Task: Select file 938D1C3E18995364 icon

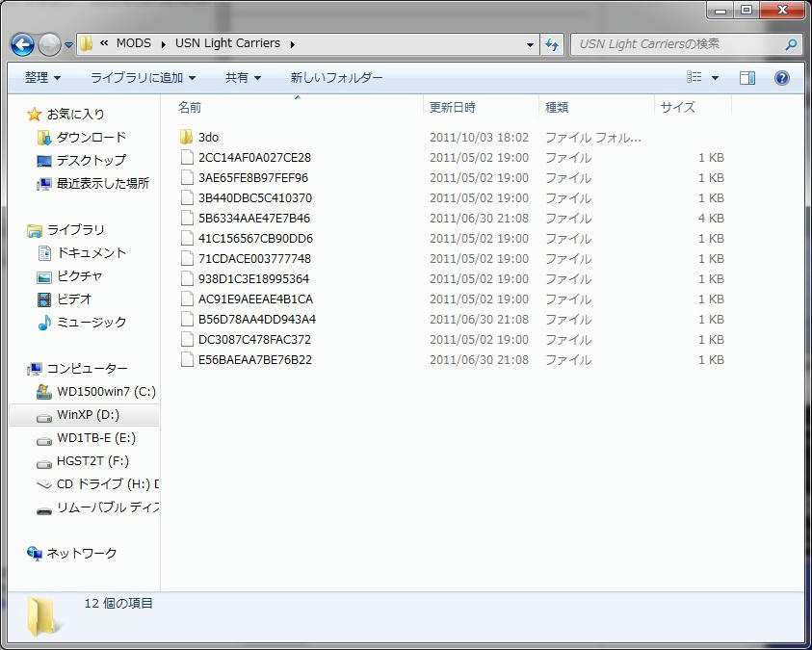Action: pyautogui.click(x=187, y=278)
